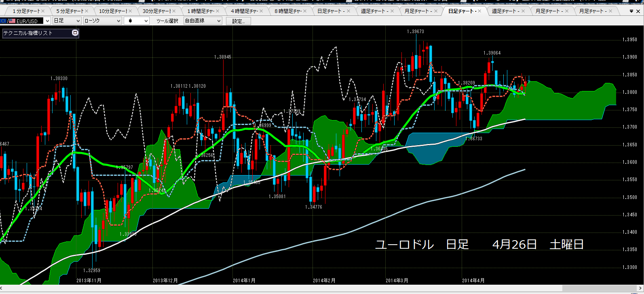Click the 2013年12月 date axis label
This screenshot has height=294, width=644.
pos(165,280)
